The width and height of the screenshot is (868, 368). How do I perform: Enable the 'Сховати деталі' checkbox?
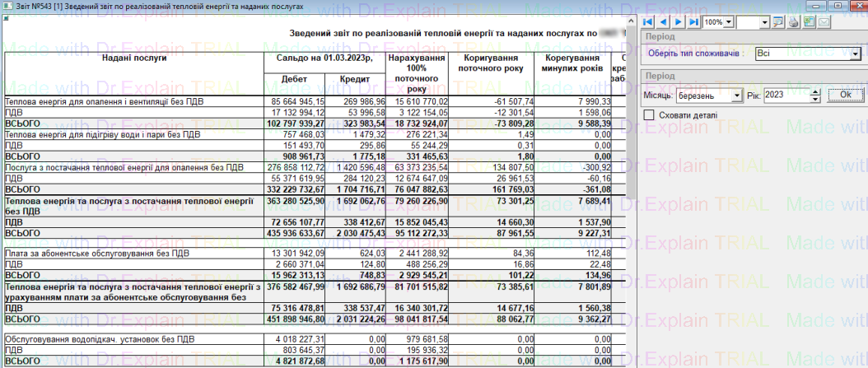click(x=650, y=115)
